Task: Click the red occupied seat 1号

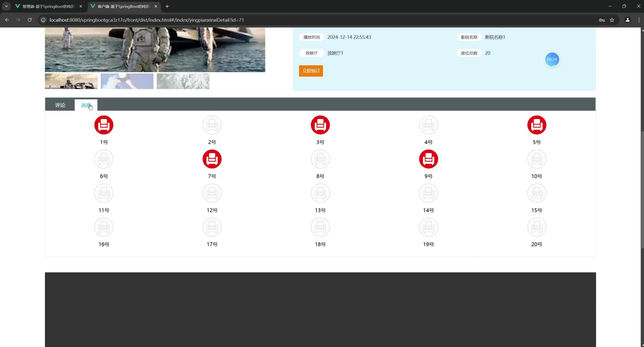Action: tap(104, 125)
